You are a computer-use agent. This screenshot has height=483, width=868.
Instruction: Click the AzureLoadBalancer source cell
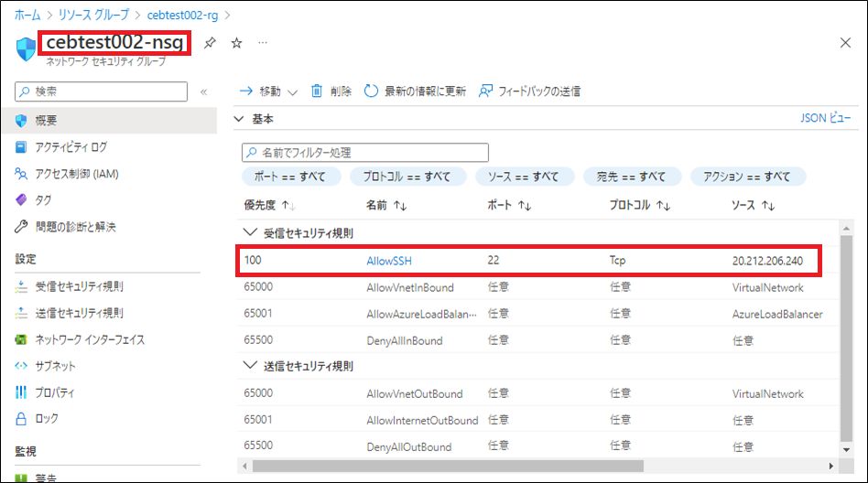click(777, 314)
